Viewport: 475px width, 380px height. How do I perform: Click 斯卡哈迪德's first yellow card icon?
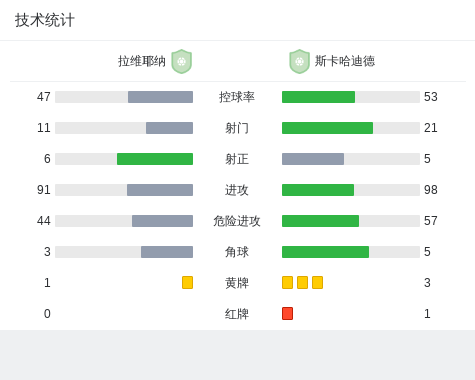click(287, 282)
